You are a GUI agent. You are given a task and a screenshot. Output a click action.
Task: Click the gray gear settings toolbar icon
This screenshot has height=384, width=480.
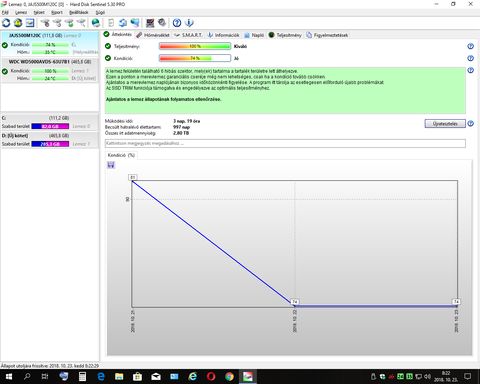tap(162, 23)
